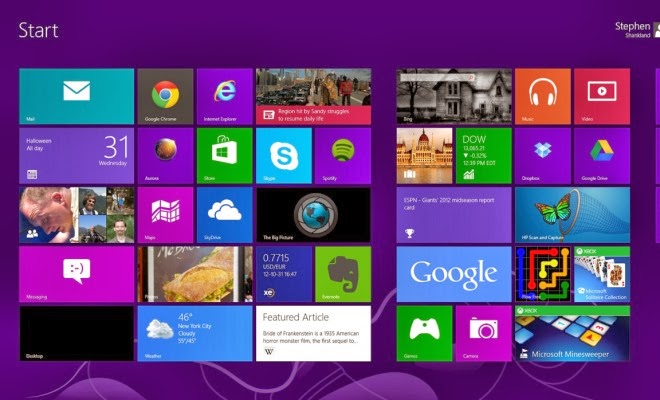Open the Photos tile with sandwich
The width and height of the screenshot is (660, 400).
[x=195, y=274]
